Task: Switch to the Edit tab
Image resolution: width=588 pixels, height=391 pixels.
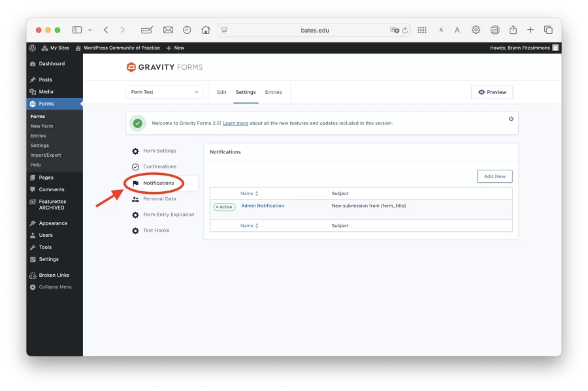Action: tap(221, 92)
